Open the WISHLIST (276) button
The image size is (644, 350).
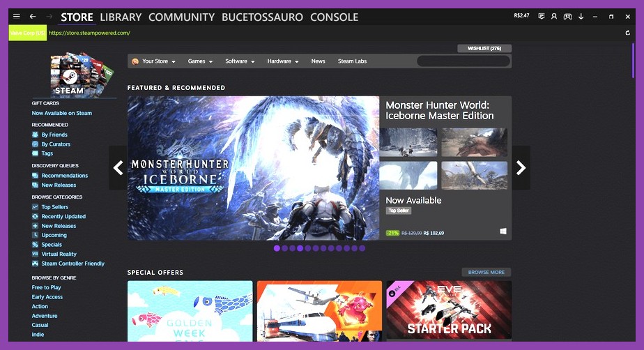pyautogui.click(x=484, y=49)
